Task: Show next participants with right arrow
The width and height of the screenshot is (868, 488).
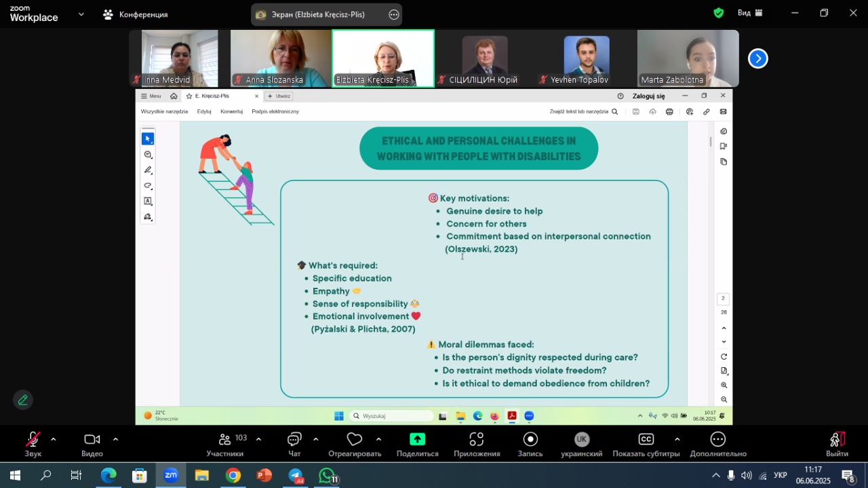Action: 757,59
